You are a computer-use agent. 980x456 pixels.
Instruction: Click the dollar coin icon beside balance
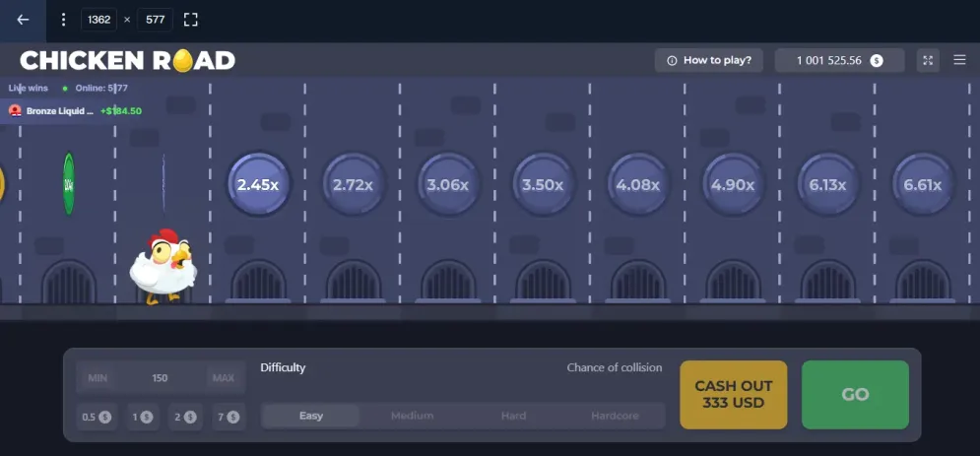pyautogui.click(x=877, y=61)
